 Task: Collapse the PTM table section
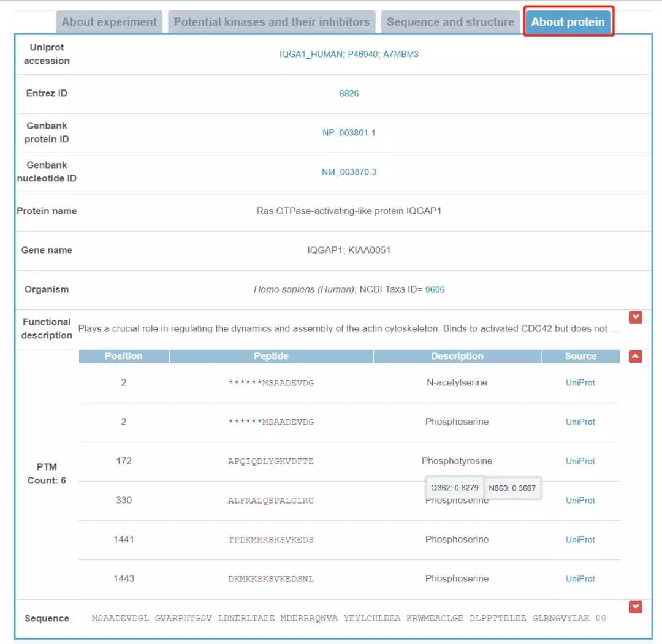click(636, 356)
